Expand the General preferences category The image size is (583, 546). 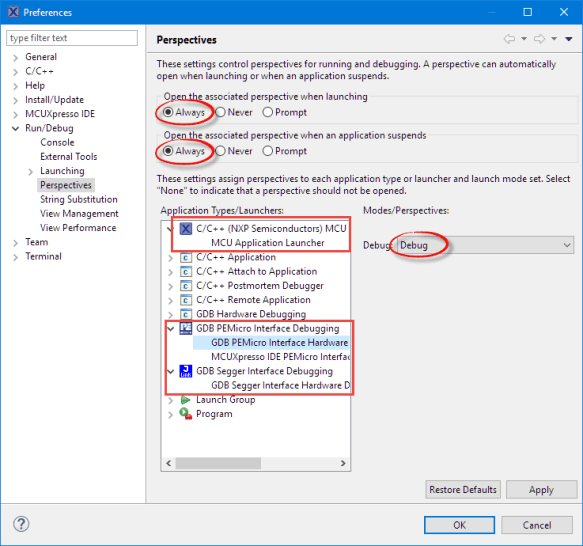coord(15,58)
